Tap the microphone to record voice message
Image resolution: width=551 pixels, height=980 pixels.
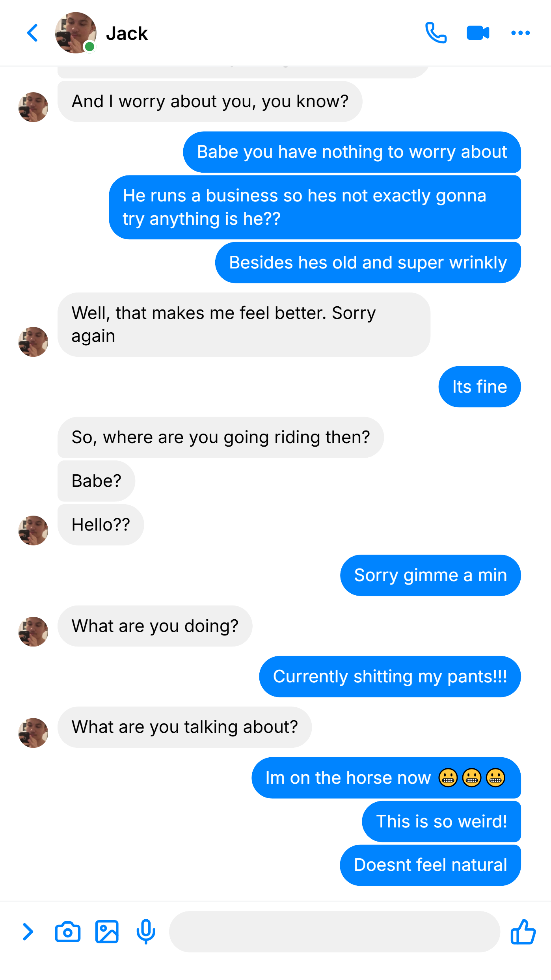pos(146,932)
